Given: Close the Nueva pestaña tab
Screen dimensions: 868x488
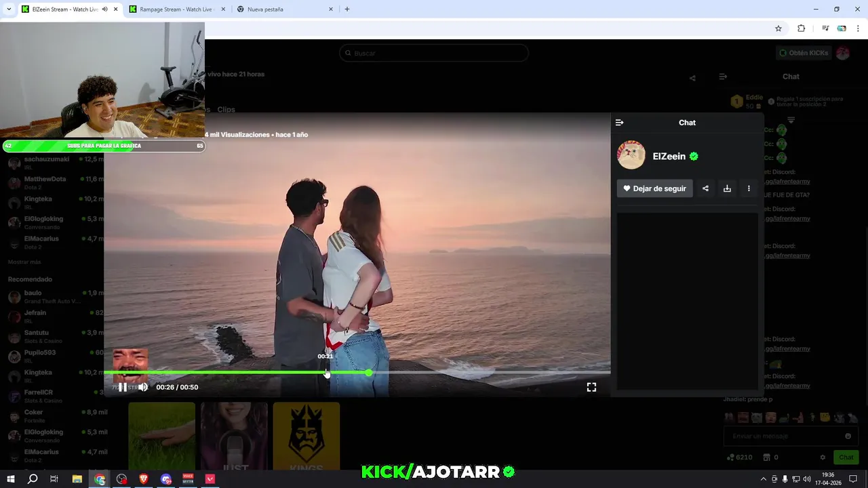Looking at the screenshot, I should 331,9.
